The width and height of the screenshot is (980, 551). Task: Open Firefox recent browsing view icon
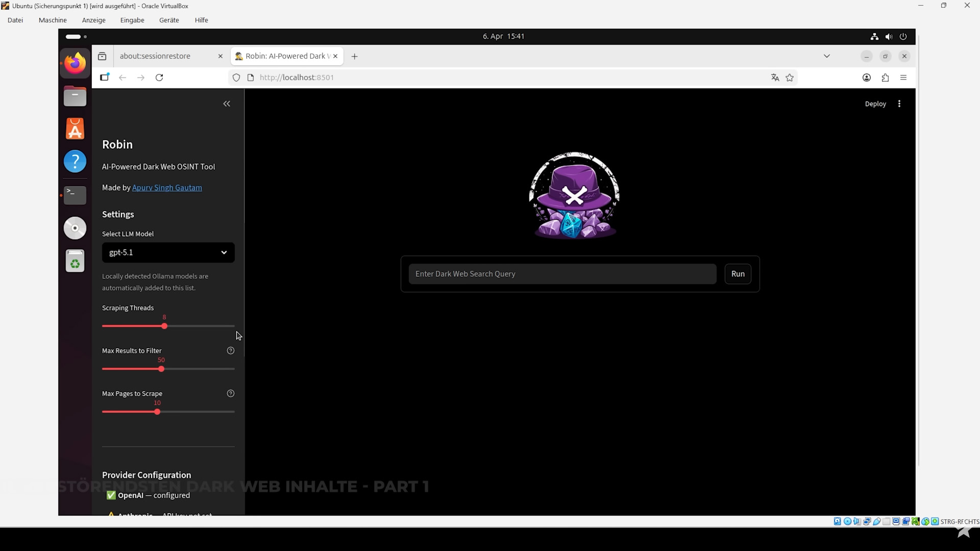tap(102, 56)
